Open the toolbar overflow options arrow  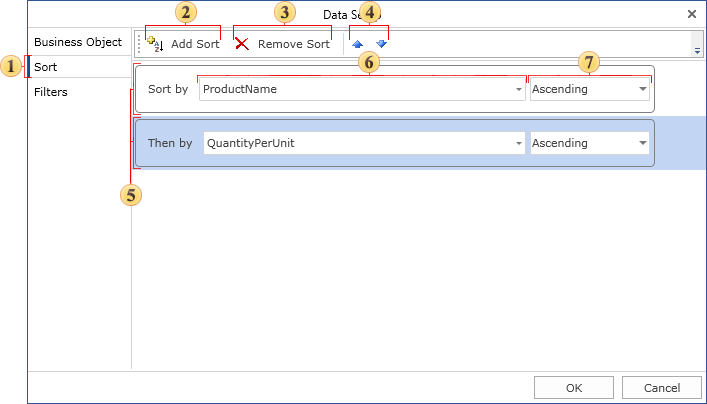point(697,49)
